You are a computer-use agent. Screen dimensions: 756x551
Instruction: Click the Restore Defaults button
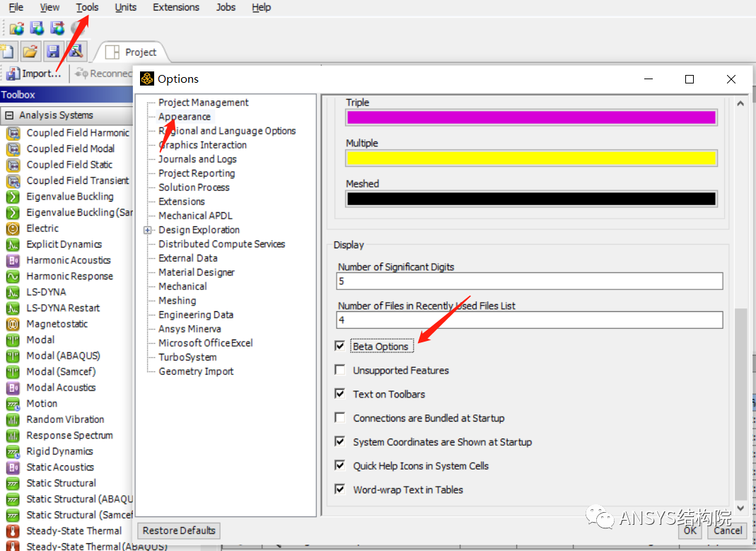click(179, 530)
